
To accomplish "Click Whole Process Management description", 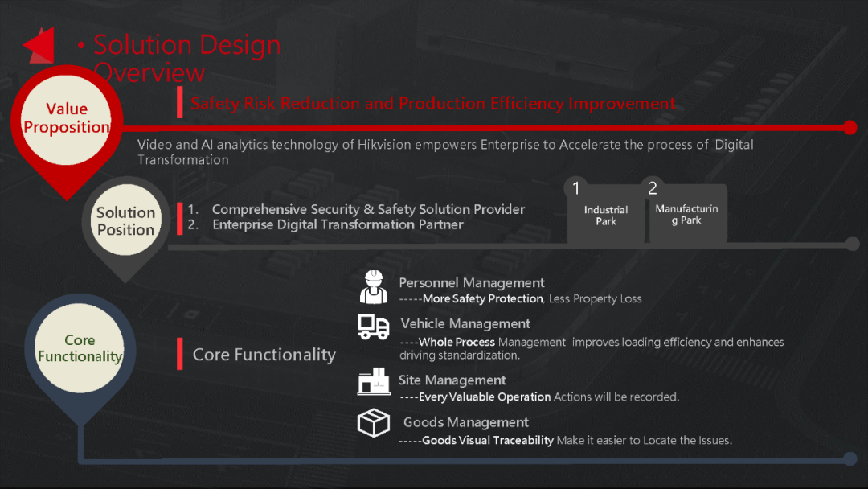I will pos(592,348).
